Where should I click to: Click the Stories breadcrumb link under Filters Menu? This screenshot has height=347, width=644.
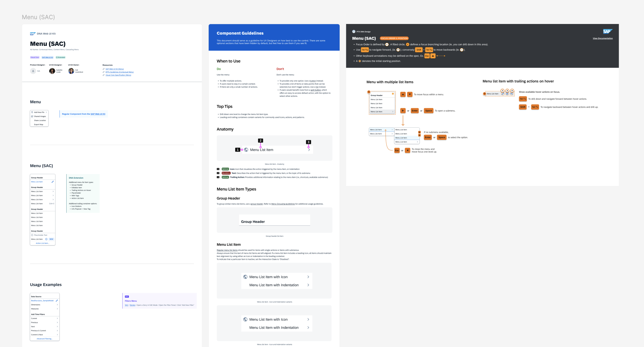pos(132,305)
